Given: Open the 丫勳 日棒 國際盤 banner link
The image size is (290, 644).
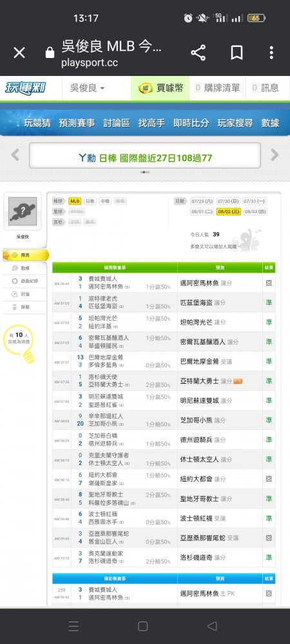Looking at the screenshot, I should click(145, 158).
